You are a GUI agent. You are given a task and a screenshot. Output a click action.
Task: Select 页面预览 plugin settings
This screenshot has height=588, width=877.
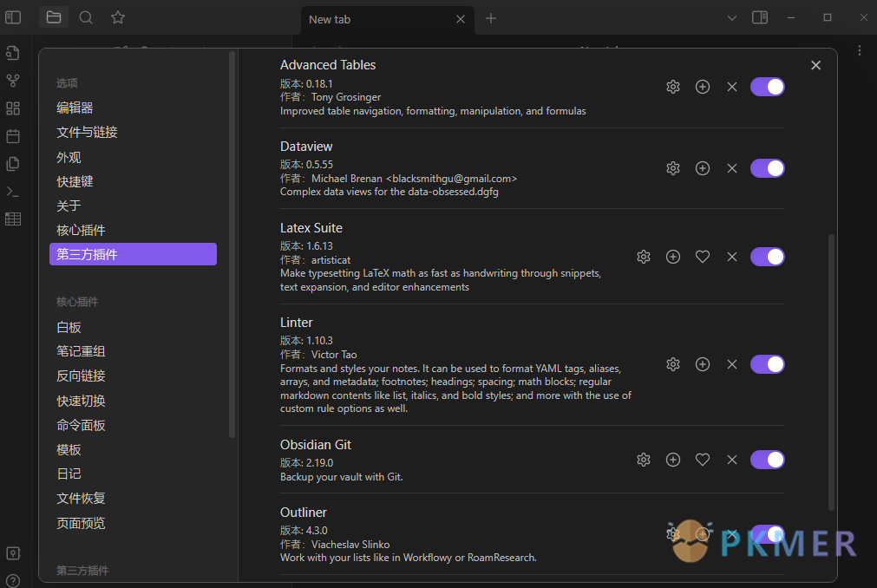(133, 523)
